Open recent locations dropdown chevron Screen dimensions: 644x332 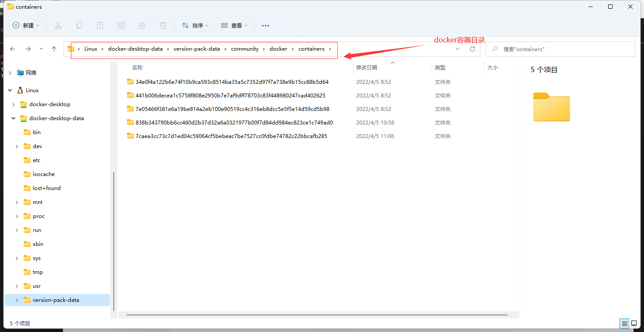(x=41, y=49)
